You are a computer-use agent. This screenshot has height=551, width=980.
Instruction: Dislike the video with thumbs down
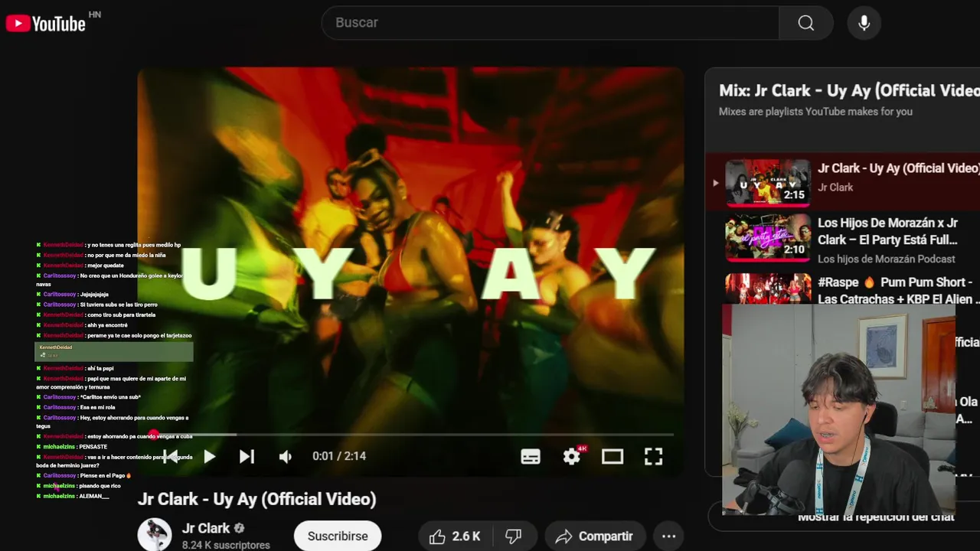pos(514,536)
